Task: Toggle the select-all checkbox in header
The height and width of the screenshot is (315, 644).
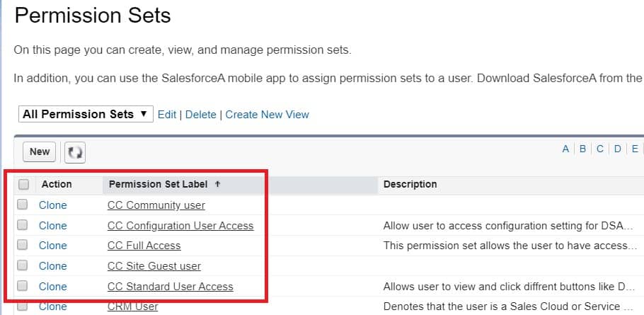Action: (23, 185)
